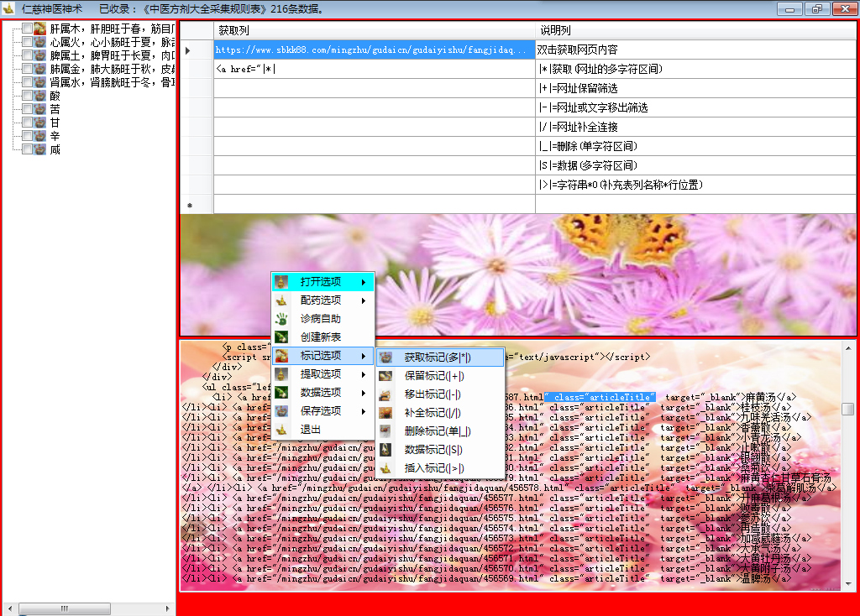Click the 标记选项 menu icon
The height and width of the screenshot is (616, 860).
[x=281, y=356]
